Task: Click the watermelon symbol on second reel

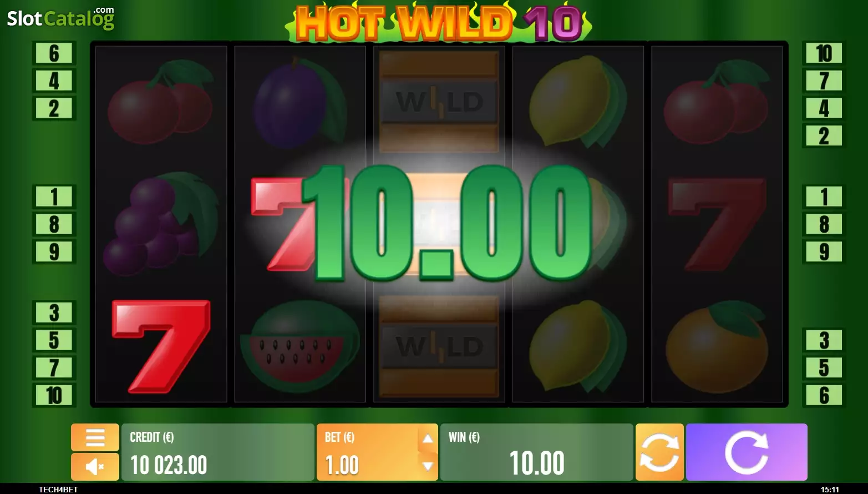Action: point(300,342)
